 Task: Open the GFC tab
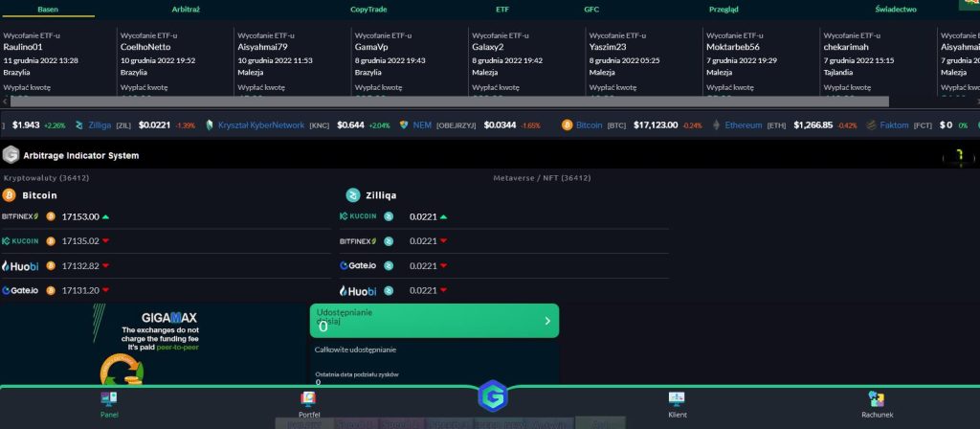pyautogui.click(x=591, y=10)
